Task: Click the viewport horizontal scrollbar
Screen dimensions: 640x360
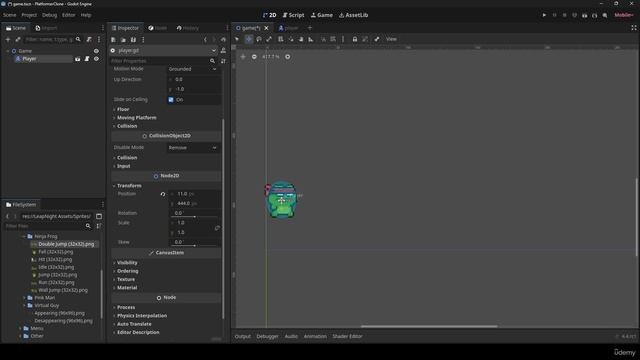Action: pos(429,326)
